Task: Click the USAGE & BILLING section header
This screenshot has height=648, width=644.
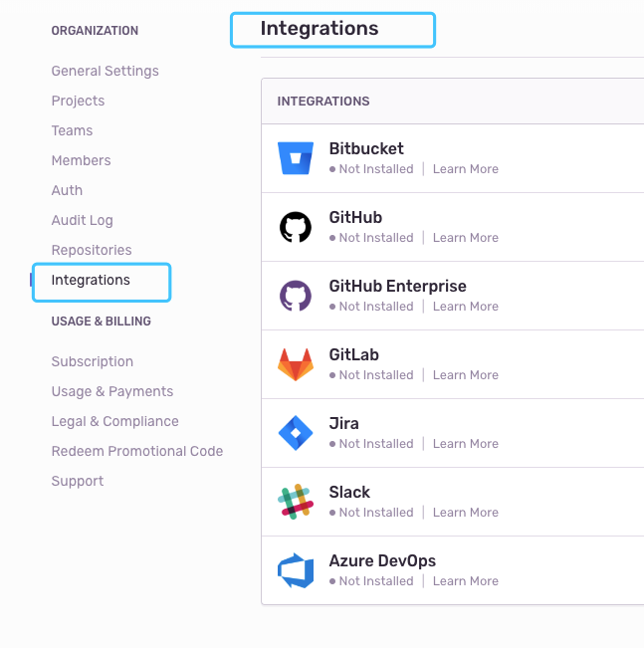Action: point(102,322)
